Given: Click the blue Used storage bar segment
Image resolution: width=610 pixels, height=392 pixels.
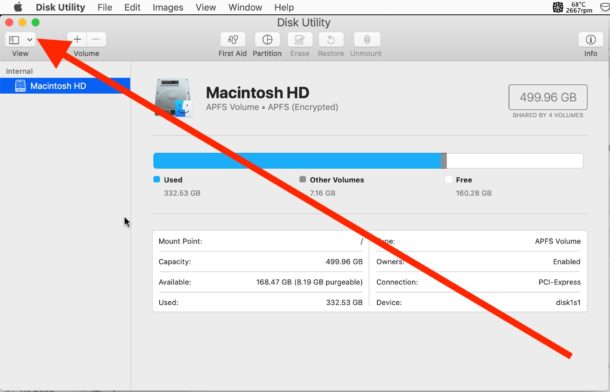Looking at the screenshot, I should pyautogui.click(x=296, y=161).
